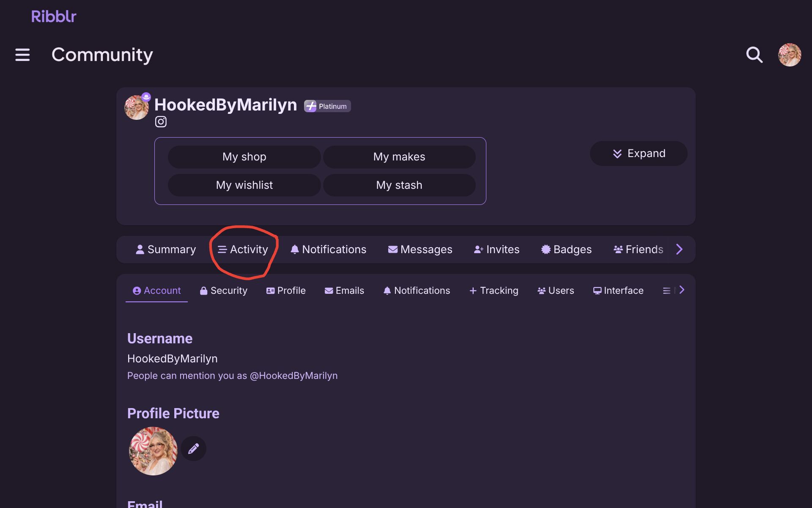Click the pencil edit profile picture icon
Image resolution: width=812 pixels, height=508 pixels.
tap(194, 448)
